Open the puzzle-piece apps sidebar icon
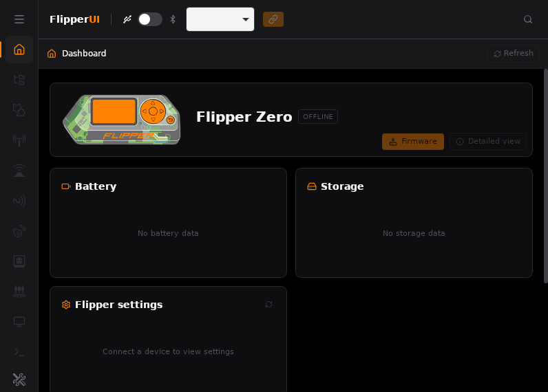This screenshot has width=548, height=392. pyautogui.click(x=19, y=110)
